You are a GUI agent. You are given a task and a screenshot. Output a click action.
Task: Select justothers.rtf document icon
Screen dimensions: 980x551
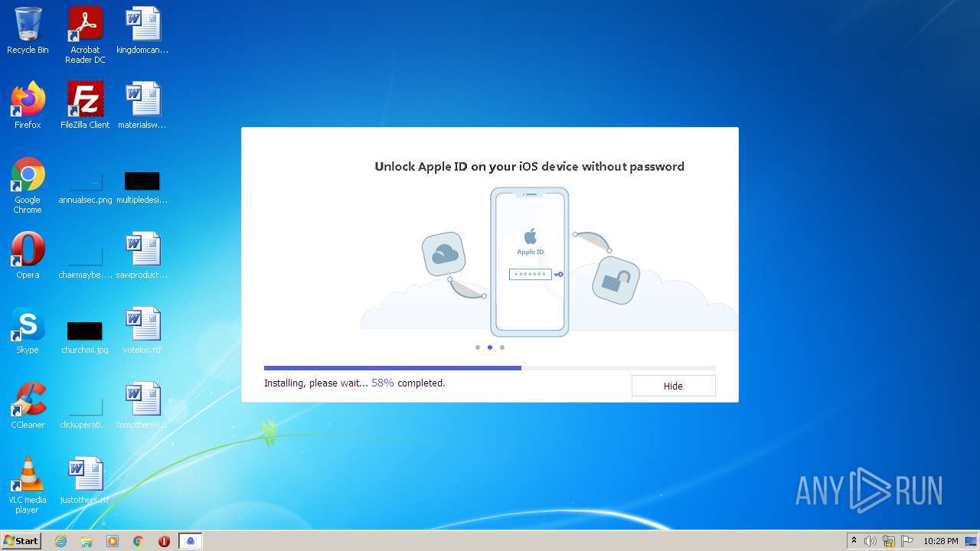click(x=85, y=480)
